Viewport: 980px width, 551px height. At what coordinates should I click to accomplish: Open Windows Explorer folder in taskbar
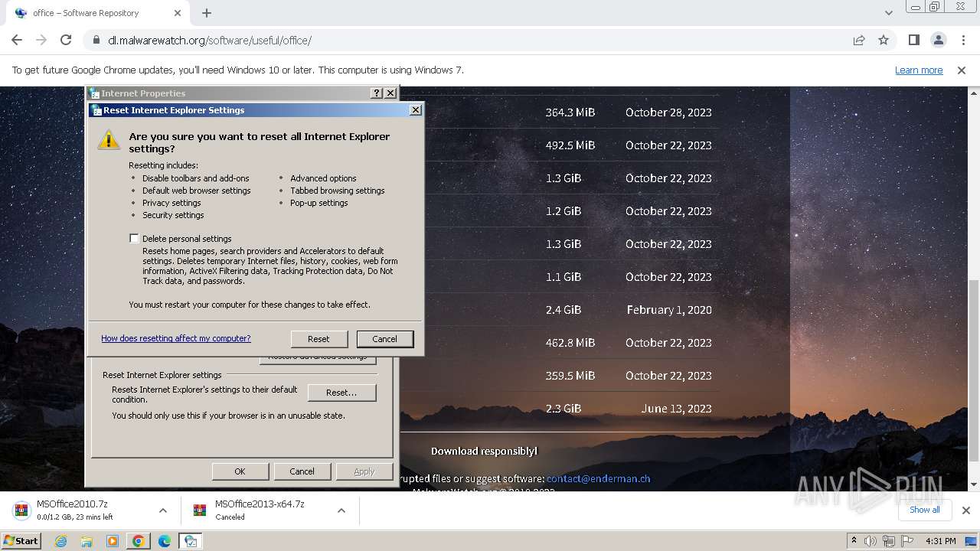pos(87,541)
